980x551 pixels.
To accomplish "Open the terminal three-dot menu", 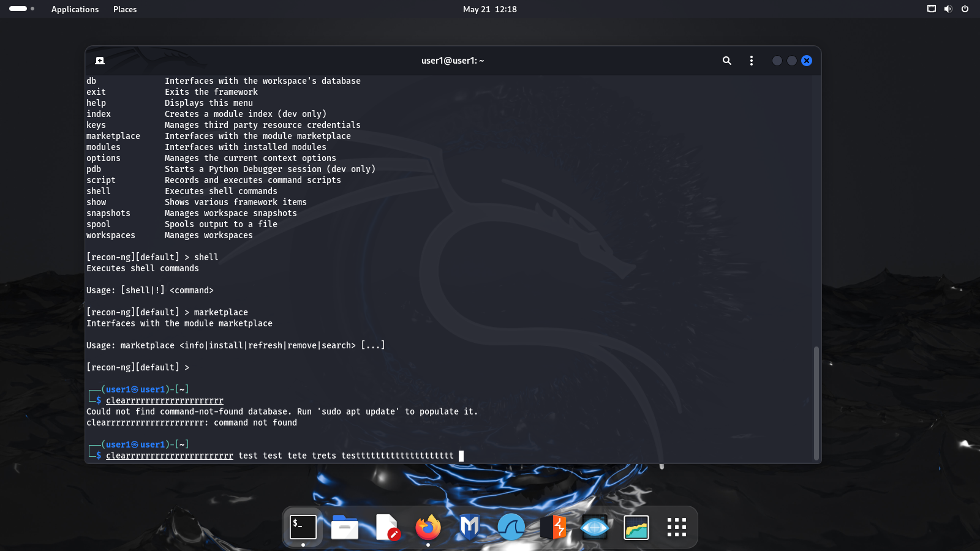I will (752, 61).
